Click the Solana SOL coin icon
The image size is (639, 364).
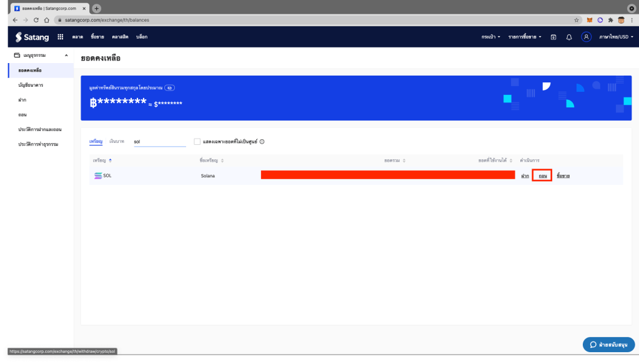pyautogui.click(x=97, y=175)
